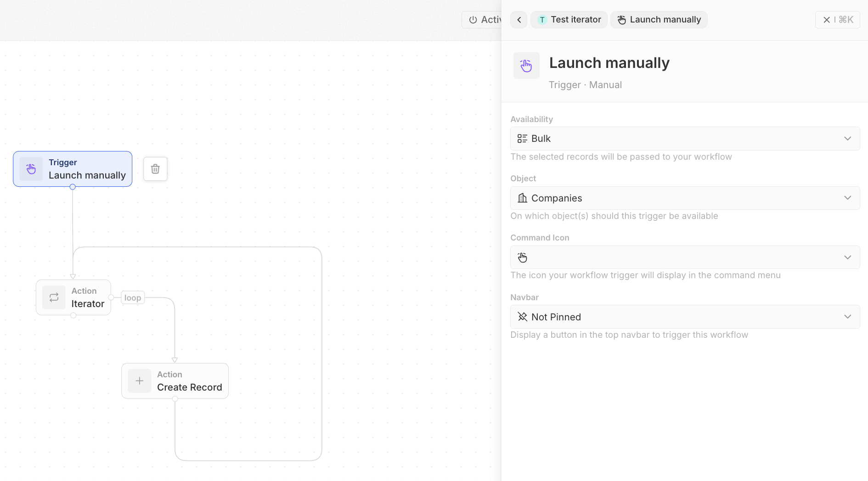
Task: Click the Iterator loop arrows icon
Action: (x=54, y=297)
